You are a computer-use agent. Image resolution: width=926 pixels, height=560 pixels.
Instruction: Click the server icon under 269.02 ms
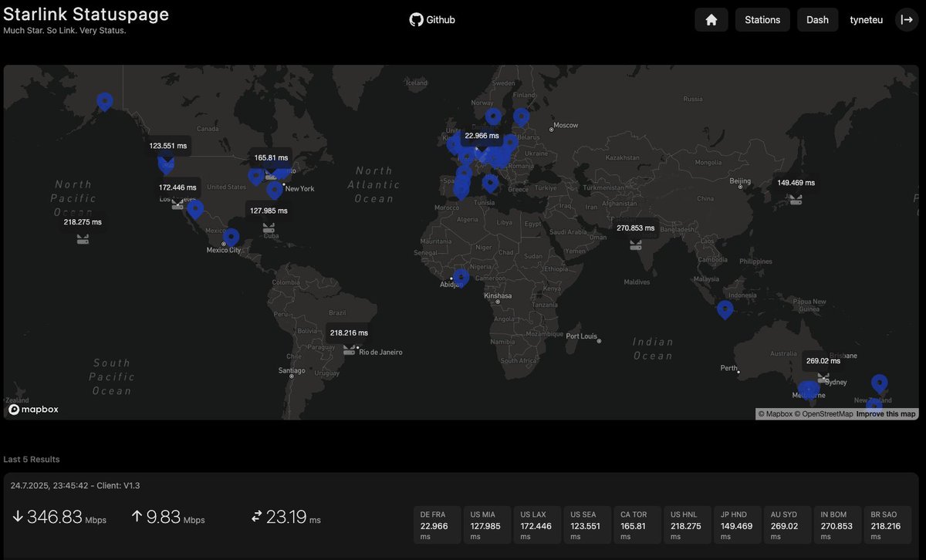(823, 378)
